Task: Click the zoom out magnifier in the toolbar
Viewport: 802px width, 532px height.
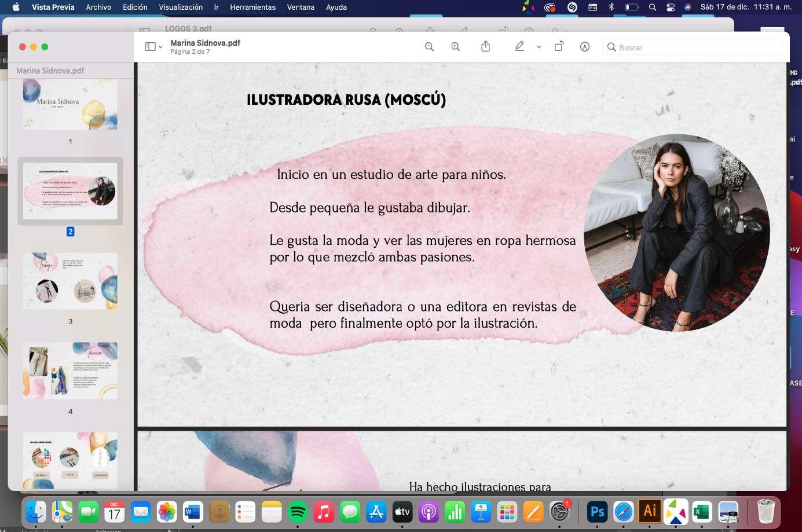Action: (429, 47)
